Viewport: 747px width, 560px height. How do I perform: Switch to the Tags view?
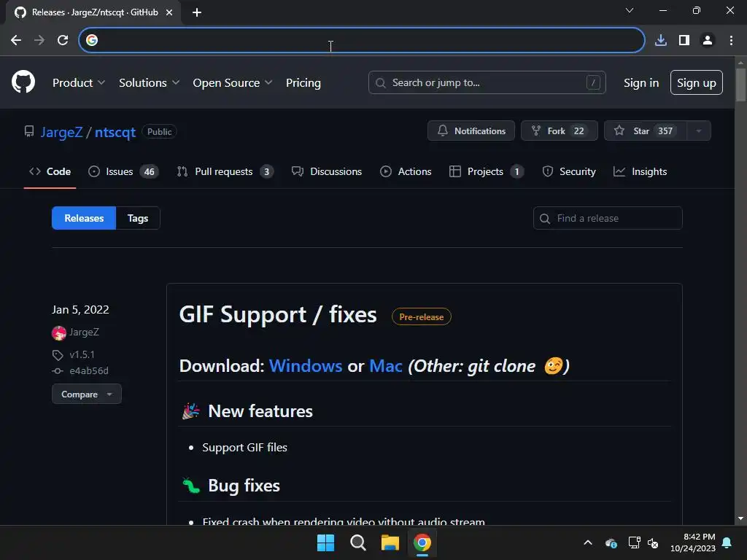pyautogui.click(x=138, y=218)
